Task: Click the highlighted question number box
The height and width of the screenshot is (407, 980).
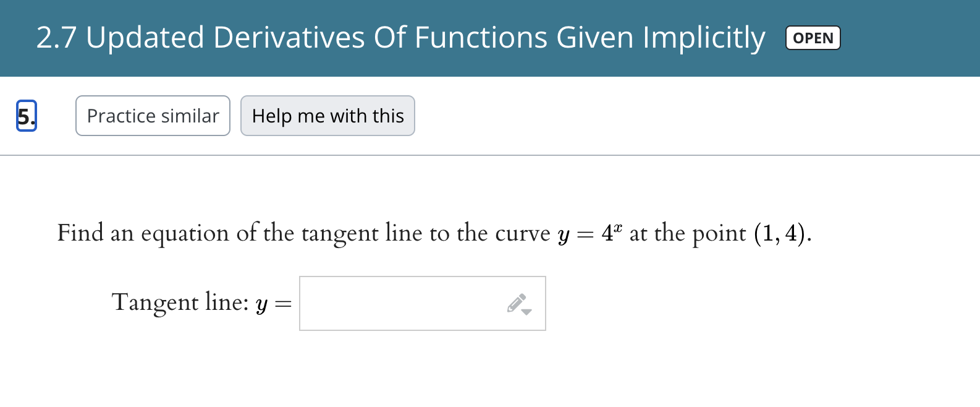Action: [x=26, y=115]
